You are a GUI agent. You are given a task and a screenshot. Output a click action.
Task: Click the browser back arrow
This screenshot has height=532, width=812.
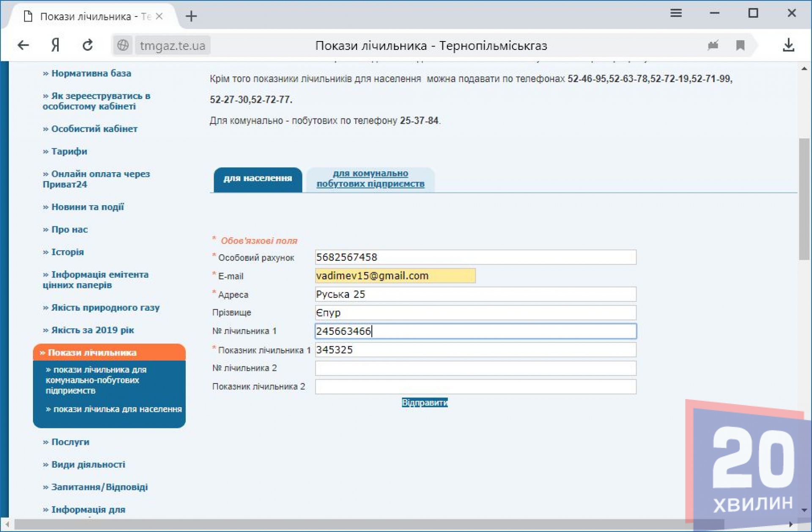23,45
